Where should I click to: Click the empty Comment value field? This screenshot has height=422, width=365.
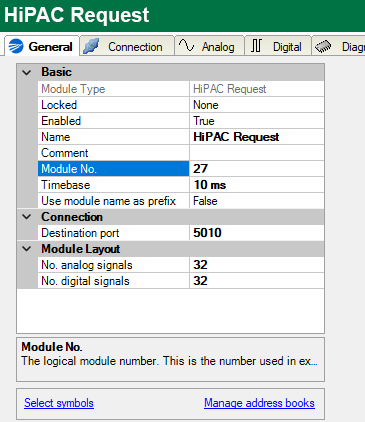257,153
